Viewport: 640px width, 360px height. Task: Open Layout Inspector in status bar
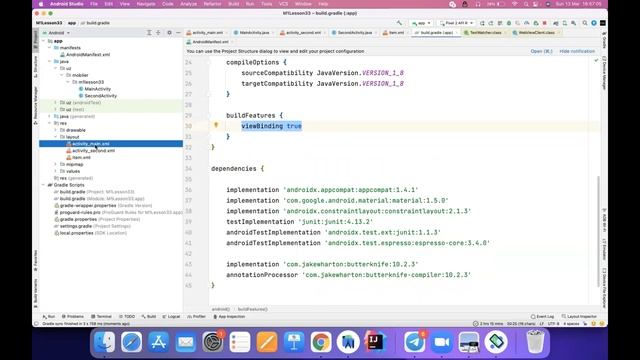coord(579,316)
